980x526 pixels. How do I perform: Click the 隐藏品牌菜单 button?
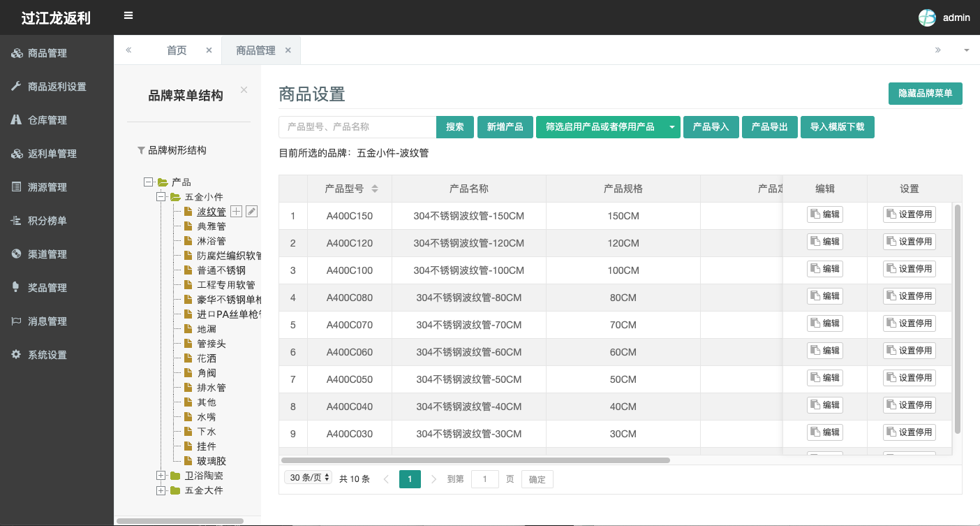tap(926, 94)
